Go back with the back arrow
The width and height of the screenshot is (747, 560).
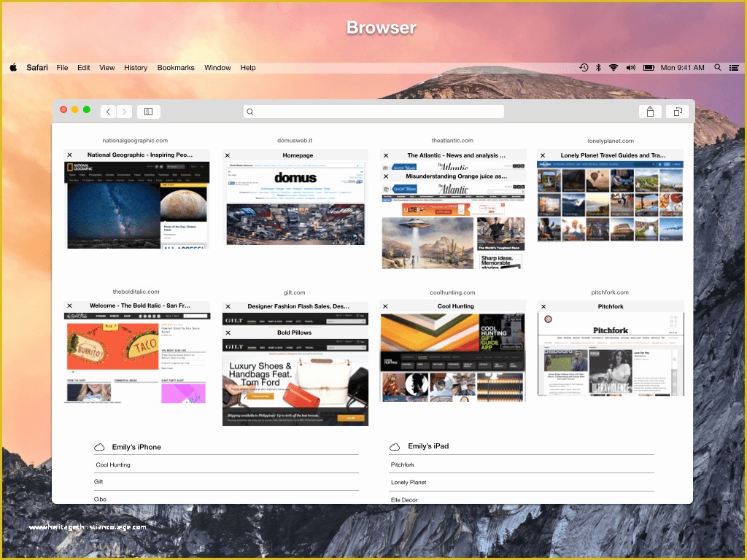pyautogui.click(x=109, y=112)
